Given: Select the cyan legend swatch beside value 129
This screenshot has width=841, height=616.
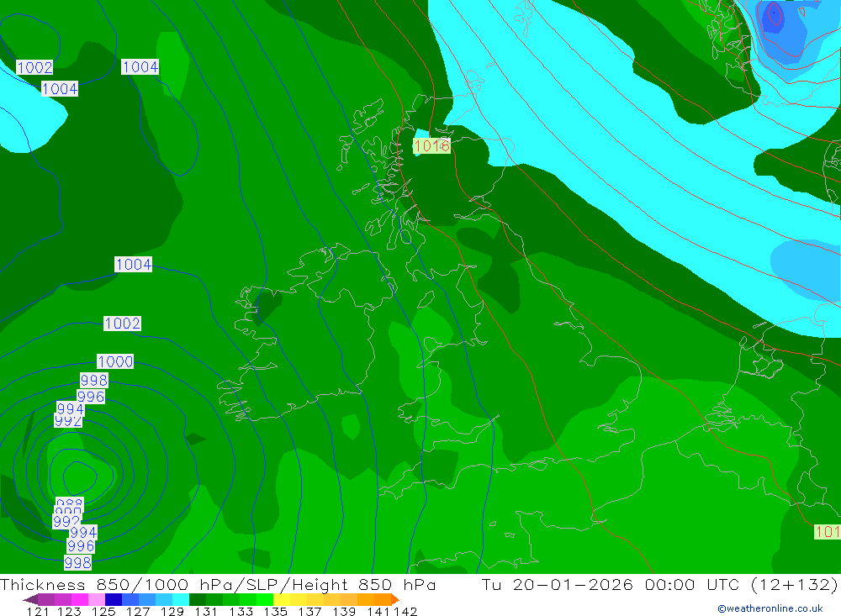Looking at the screenshot, I should click(181, 599).
